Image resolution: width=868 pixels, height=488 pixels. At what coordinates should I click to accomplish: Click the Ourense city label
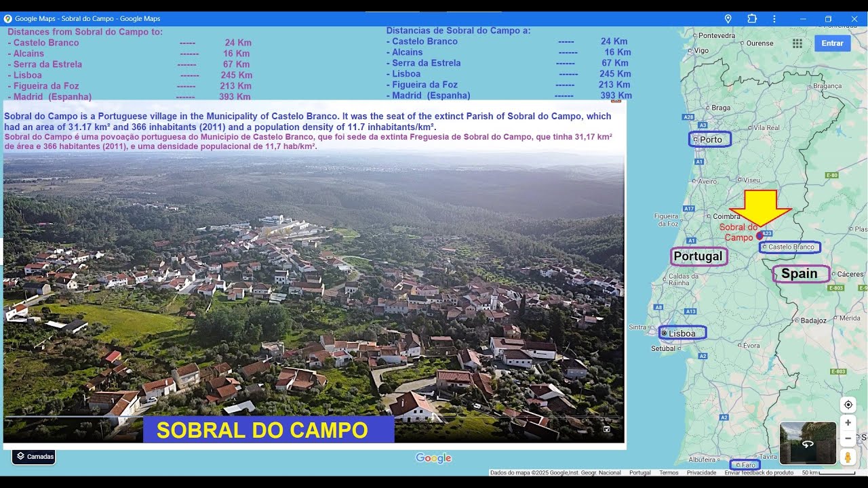759,43
